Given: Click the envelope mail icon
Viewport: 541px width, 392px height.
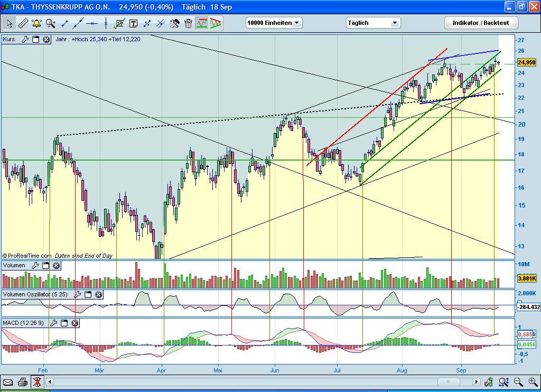Looking at the screenshot, I should pyautogui.click(x=7, y=382).
